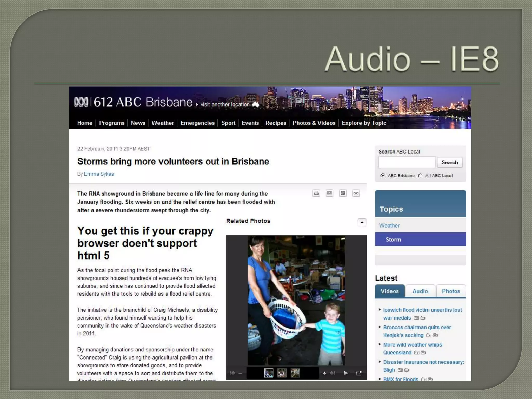Open the Emergencies navigation item
The width and height of the screenshot is (532, 399).
pos(197,123)
